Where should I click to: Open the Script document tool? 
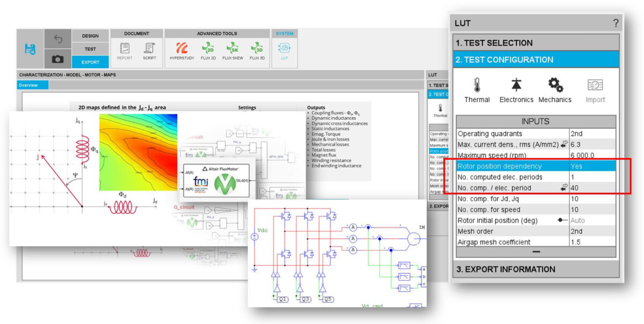click(149, 50)
